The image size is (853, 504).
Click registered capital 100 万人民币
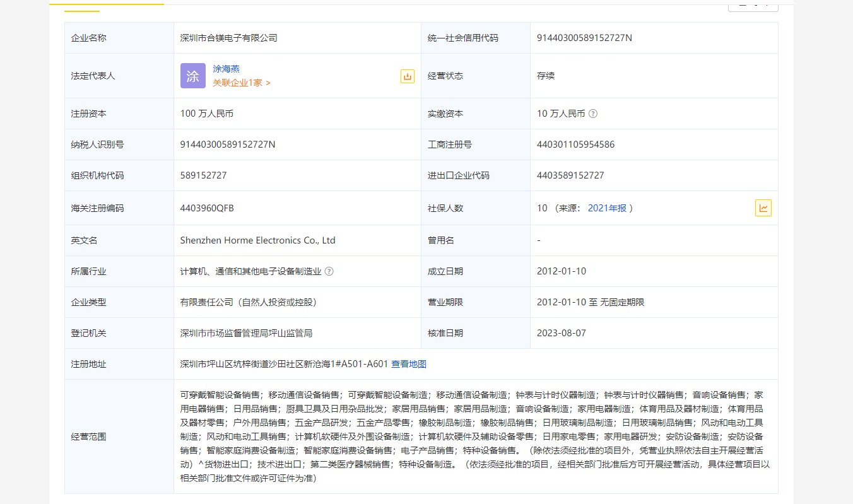(207, 114)
